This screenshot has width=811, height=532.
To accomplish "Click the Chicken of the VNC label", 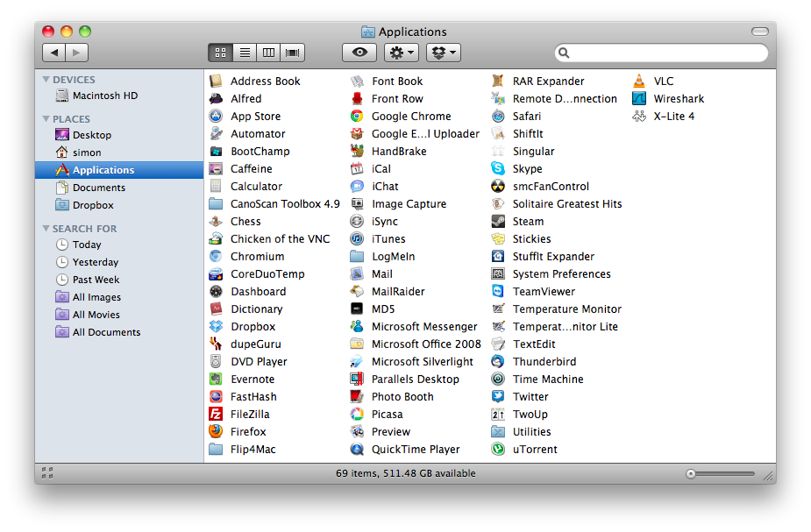I will 280,239.
